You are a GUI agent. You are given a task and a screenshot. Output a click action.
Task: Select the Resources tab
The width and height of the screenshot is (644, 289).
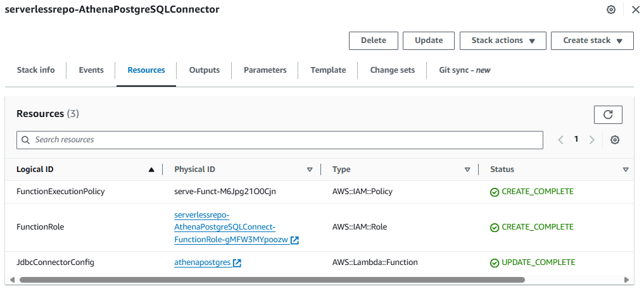pos(146,70)
